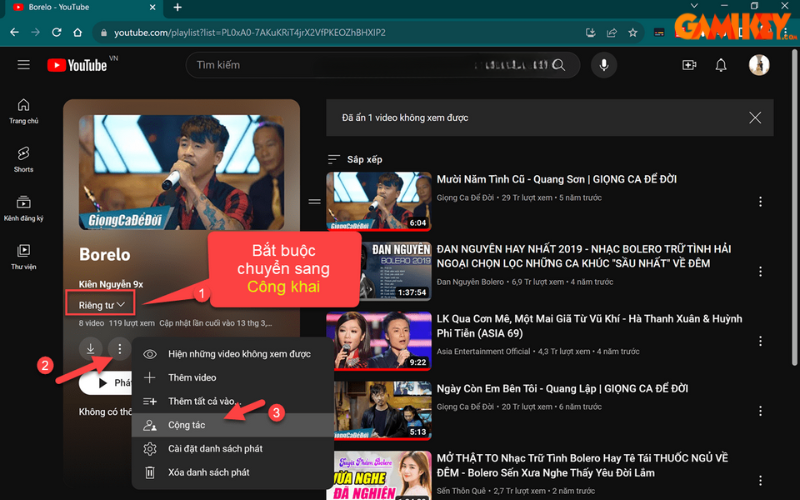Open Thư viện in the sidebar

(x=23, y=257)
